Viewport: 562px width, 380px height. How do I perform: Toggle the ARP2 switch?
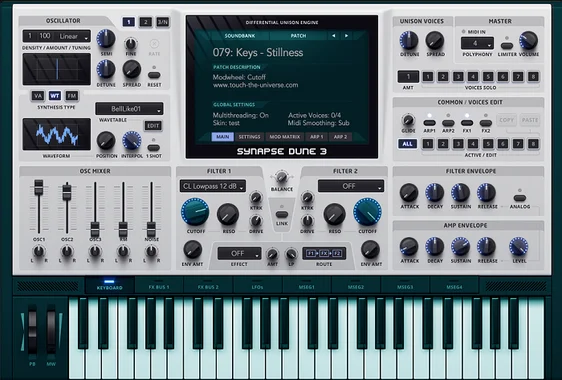448,123
